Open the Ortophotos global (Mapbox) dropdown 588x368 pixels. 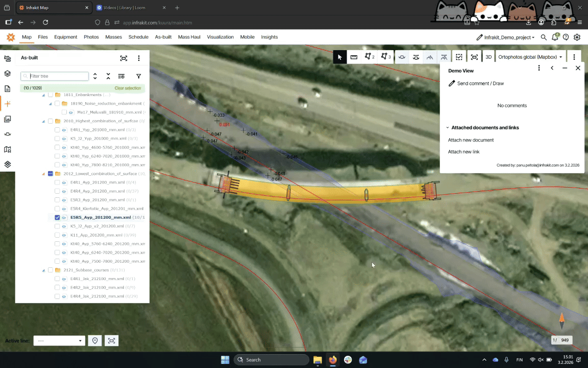coord(530,57)
